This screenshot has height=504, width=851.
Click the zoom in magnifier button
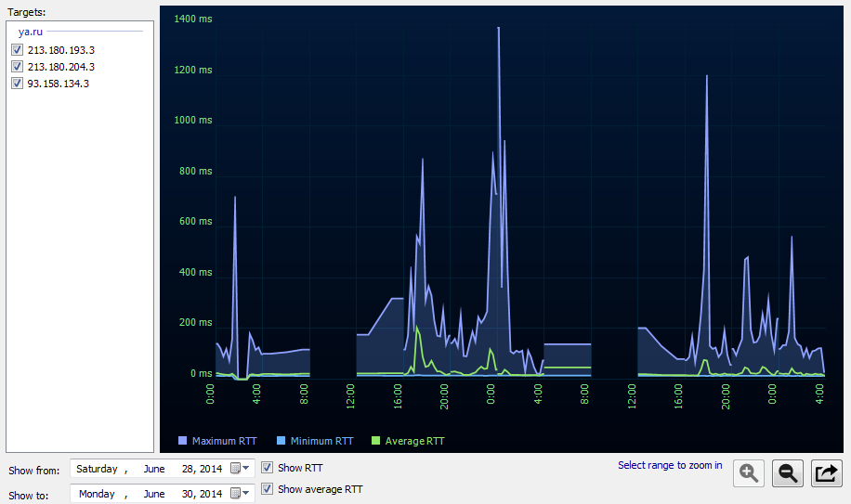click(749, 473)
